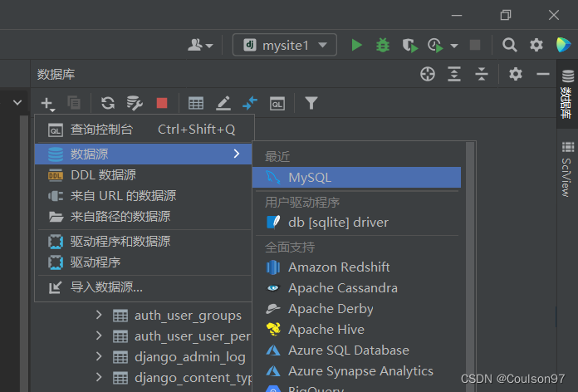Viewport: 578px width, 392px height.
Task: Collapse all nodes in database panel
Action: [482, 74]
